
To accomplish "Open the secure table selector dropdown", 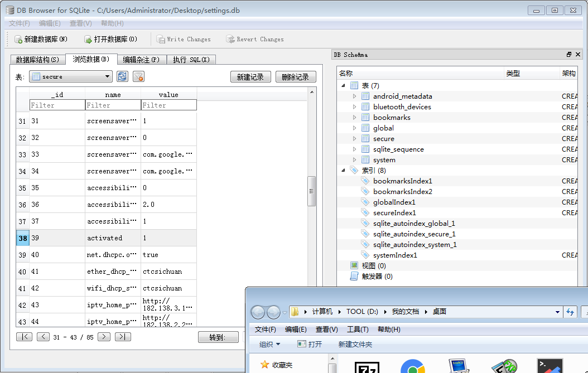I will pos(71,76).
